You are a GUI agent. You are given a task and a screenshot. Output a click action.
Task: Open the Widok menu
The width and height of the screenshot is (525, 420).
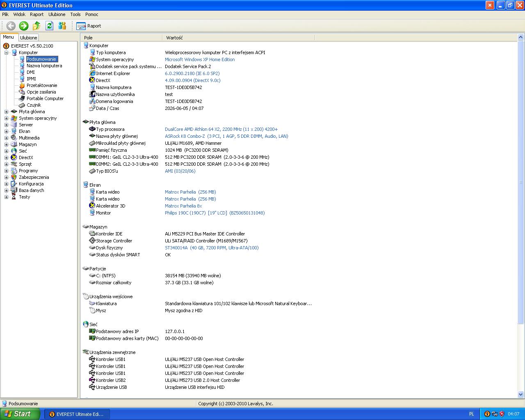[19, 14]
